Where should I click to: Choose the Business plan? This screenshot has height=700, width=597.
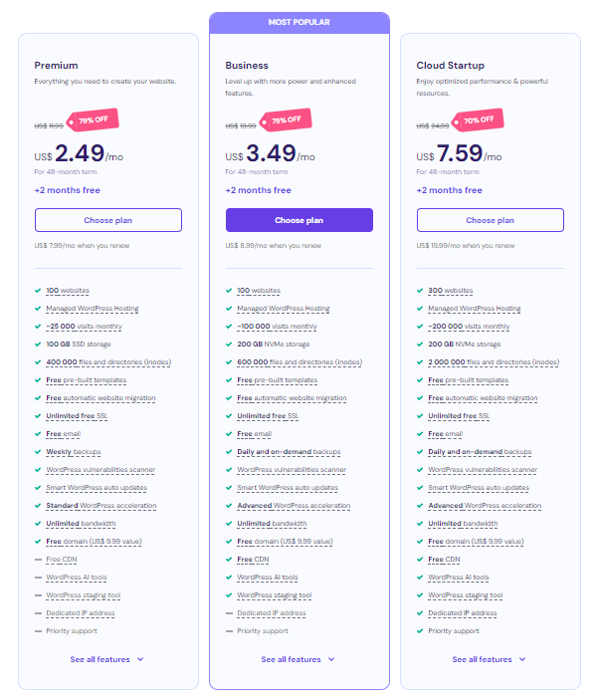pos(299,220)
